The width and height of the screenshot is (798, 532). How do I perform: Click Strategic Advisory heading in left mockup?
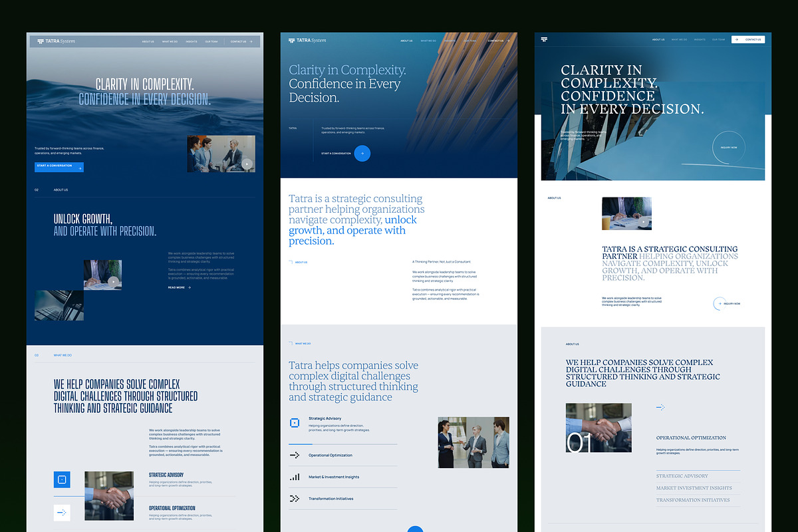(166, 475)
